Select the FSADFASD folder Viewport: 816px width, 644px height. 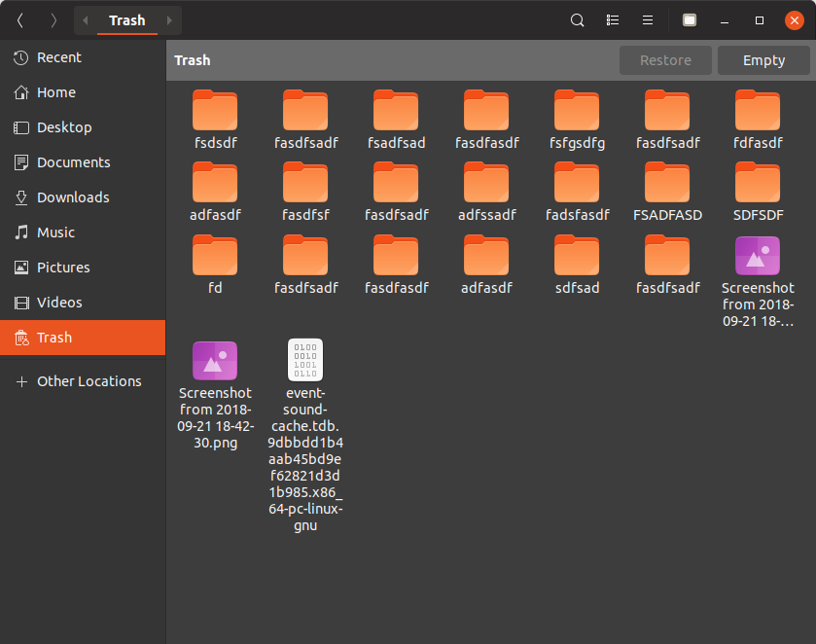667,193
